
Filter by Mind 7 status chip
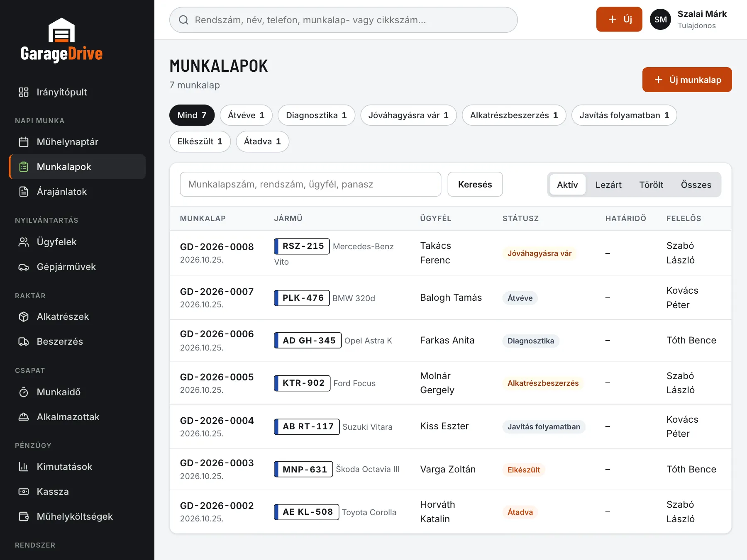pos(192,115)
